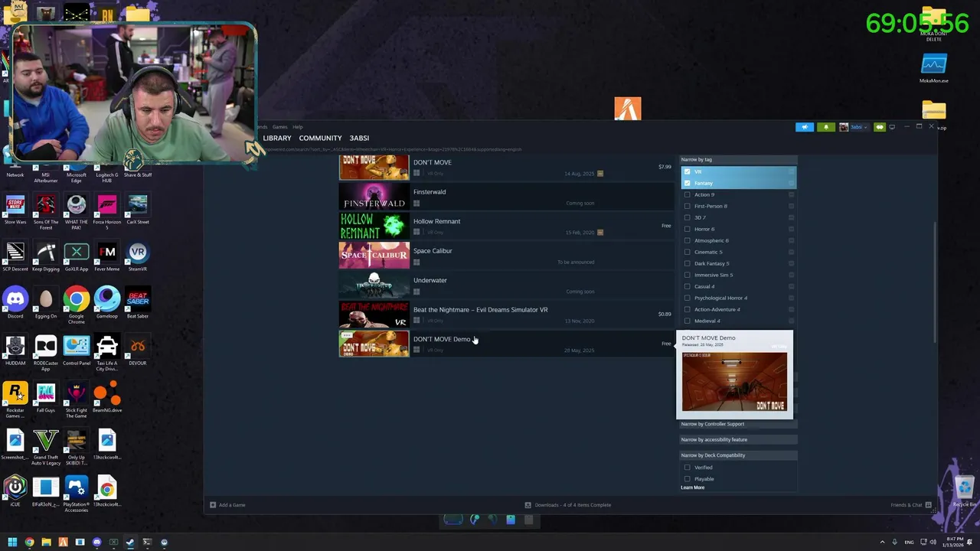
Task: Click the ENG language indicator in tray
Action: coord(909,542)
